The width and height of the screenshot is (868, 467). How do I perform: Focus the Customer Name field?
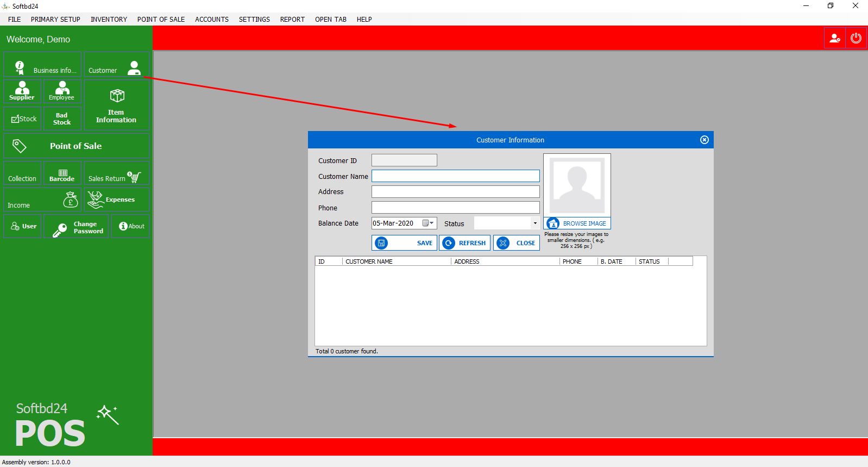(456, 176)
